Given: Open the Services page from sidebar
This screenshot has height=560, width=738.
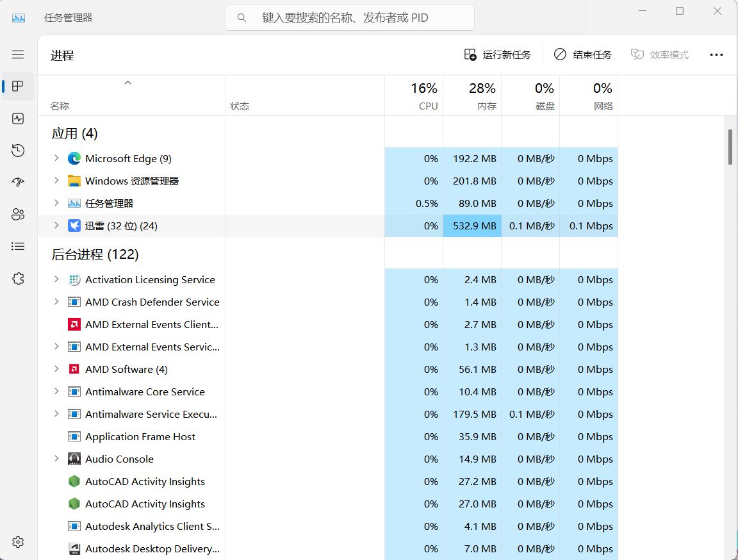Looking at the screenshot, I should (x=18, y=279).
